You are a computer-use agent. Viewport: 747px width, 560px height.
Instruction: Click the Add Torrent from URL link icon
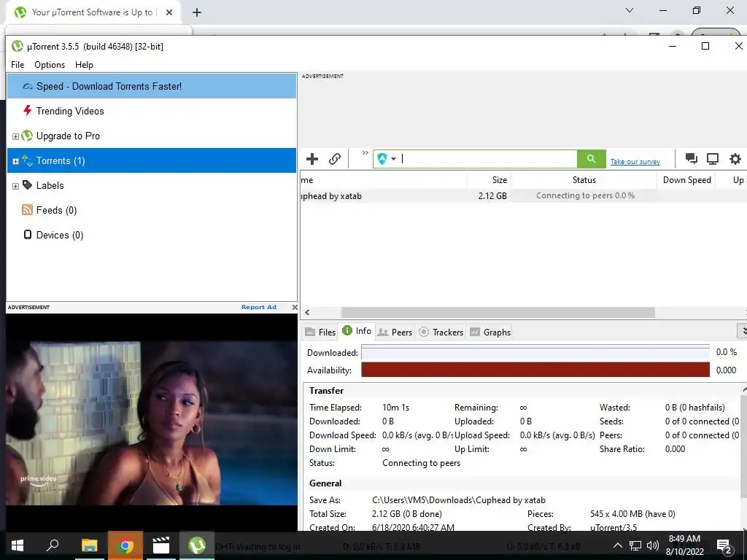(x=335, y=158)
